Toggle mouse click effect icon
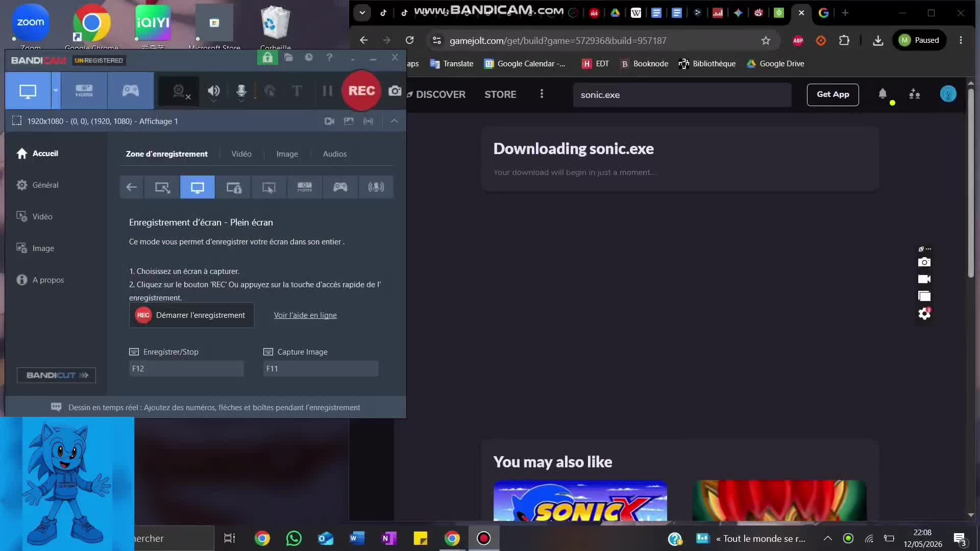 [x=269, y=91]
